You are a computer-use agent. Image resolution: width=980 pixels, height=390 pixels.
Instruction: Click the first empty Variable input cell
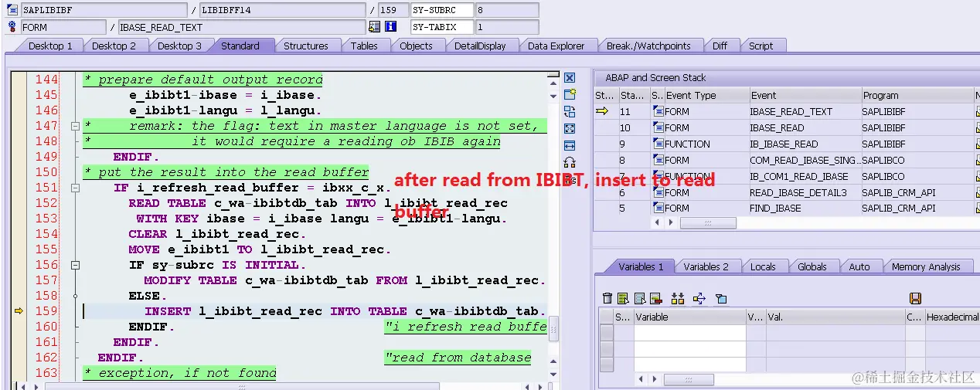pyautogui.click(x=689, y=332)
